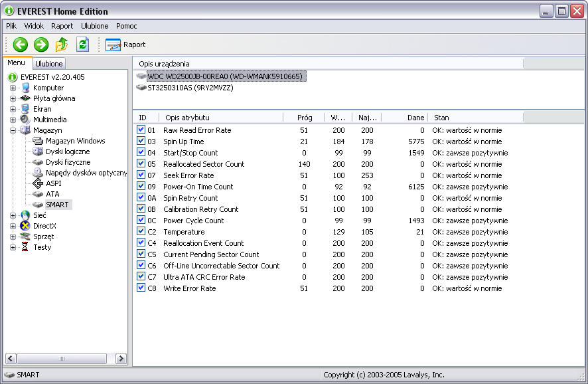This screenshot has height=384, width=588.
Task: Collapse the Magazyn tree node
Action: click(13, 130)
